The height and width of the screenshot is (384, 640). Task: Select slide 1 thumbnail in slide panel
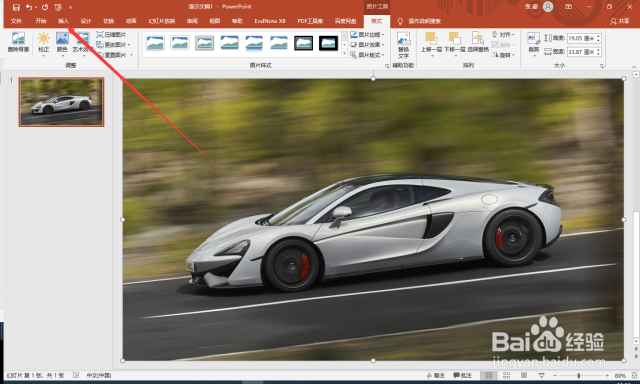61,102
